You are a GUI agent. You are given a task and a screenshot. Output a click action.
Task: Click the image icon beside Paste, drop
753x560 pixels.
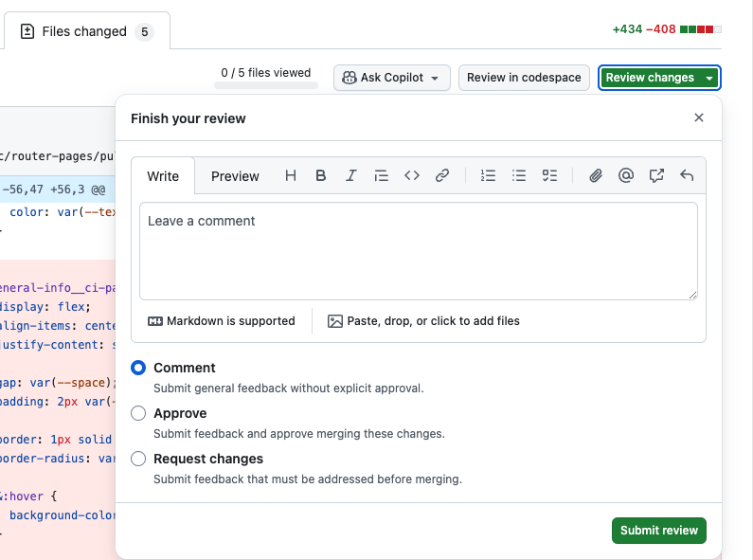(335, 321)
